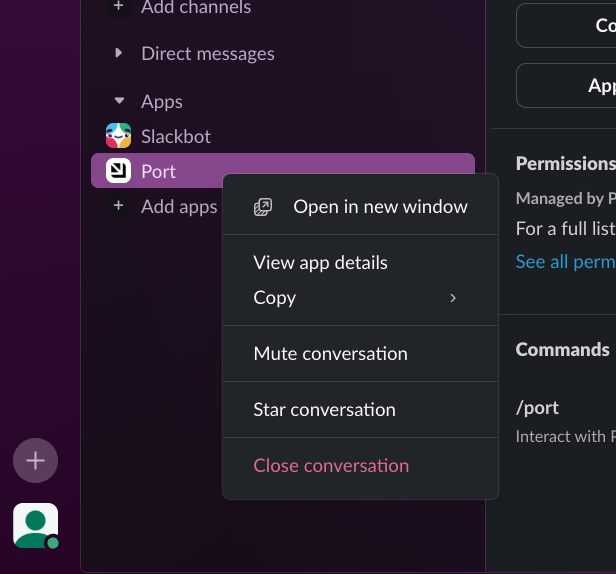The height and width of the screenshot is (574, 616).
Task: Select Star conversation in the context menu
Action: (x=324, y=410)
